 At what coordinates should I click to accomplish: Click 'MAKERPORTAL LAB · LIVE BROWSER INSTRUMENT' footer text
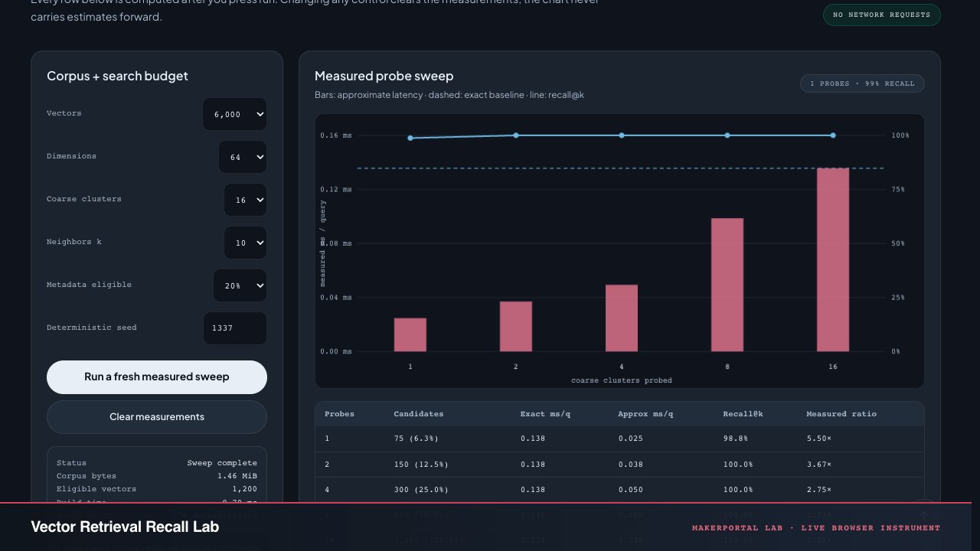[816, 528]
